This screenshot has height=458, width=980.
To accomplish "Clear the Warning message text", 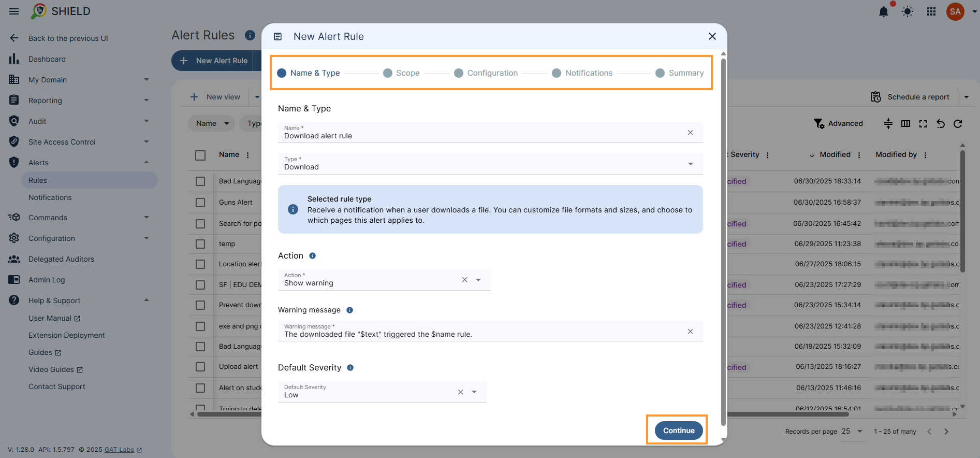I will coord(690,332).
